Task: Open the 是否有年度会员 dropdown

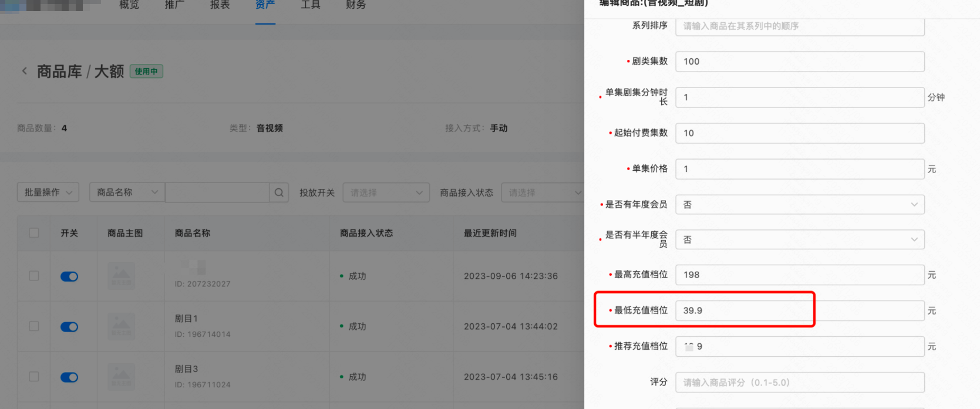Action: click(800, 205)
